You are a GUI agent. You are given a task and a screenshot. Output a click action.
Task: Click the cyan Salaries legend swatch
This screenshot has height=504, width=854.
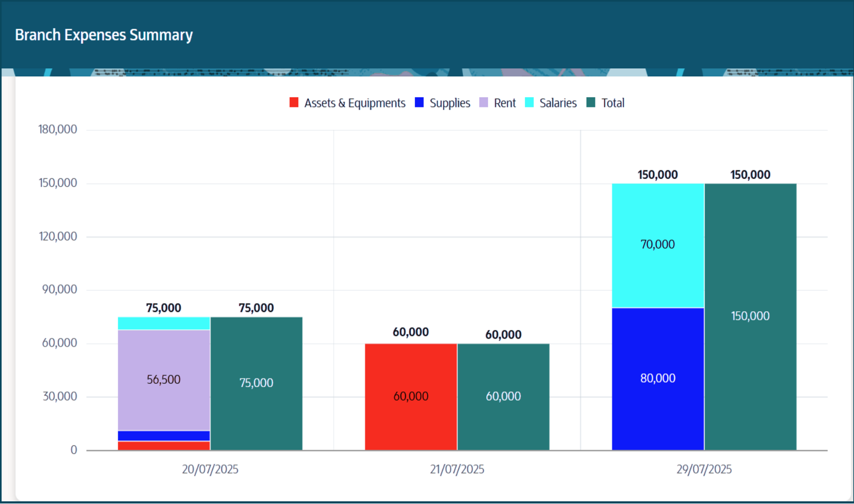pos(530,102)
